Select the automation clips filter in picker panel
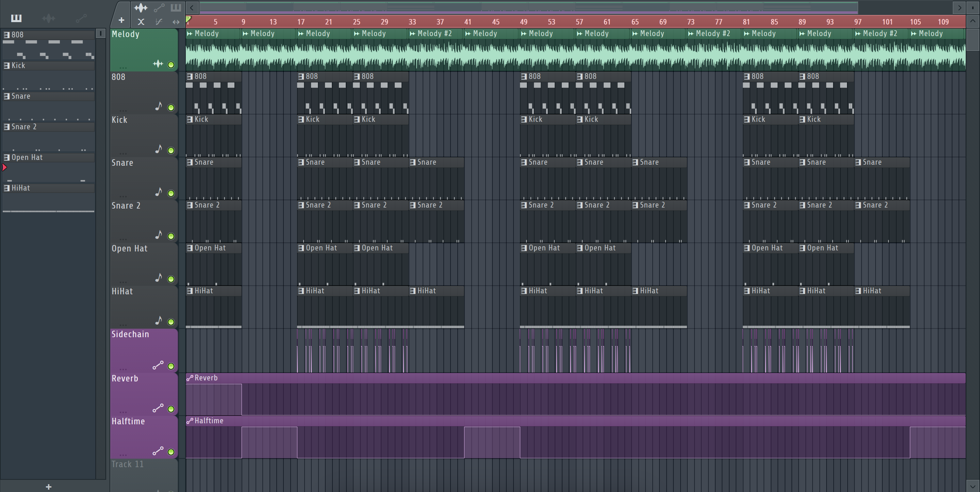The width and height of the screenshot is (980, 492). [x=81, y=18]
